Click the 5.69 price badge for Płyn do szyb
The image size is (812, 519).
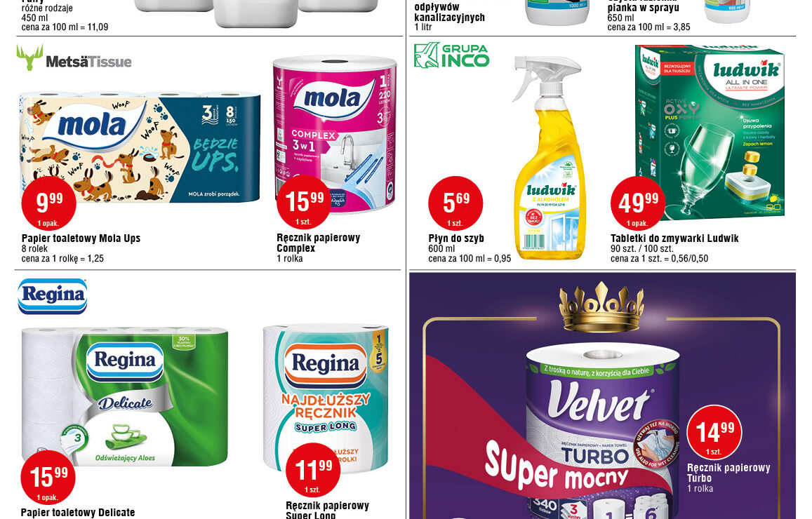point(455,203)
